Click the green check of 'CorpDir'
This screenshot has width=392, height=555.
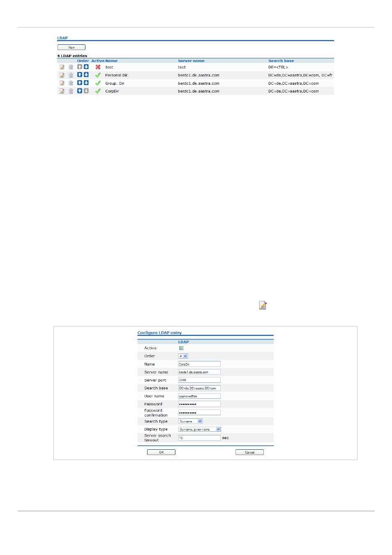tap(98, 91)
